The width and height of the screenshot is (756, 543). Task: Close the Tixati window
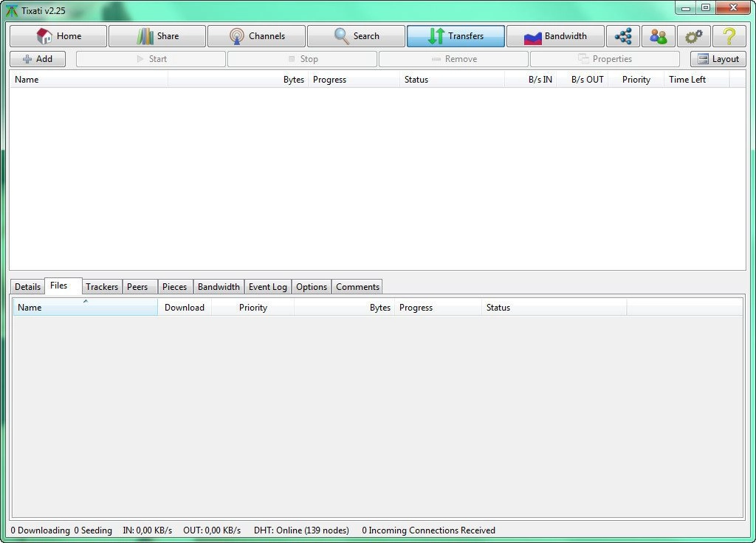[x=733, y=7]
